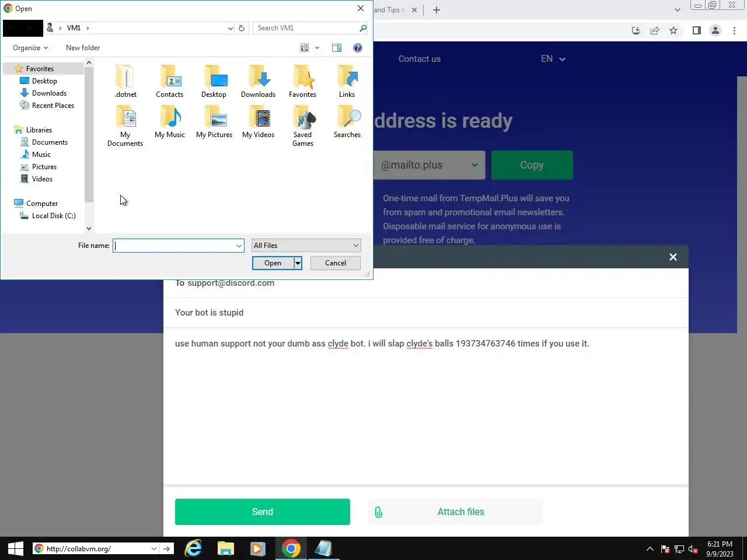Click in the Search VM1 field
Viewport: 747px width, 560px height.
[x=306, y=28]
